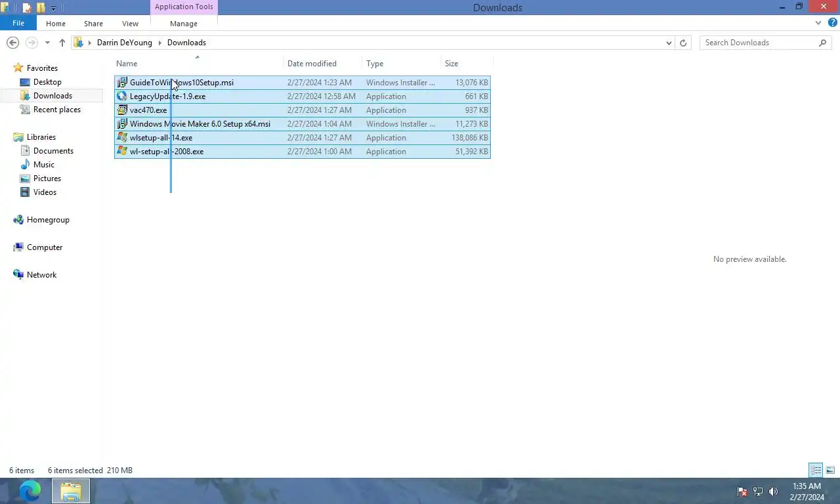
Task: Open Homegroup in the navigation pane
Action: (48, 220)
